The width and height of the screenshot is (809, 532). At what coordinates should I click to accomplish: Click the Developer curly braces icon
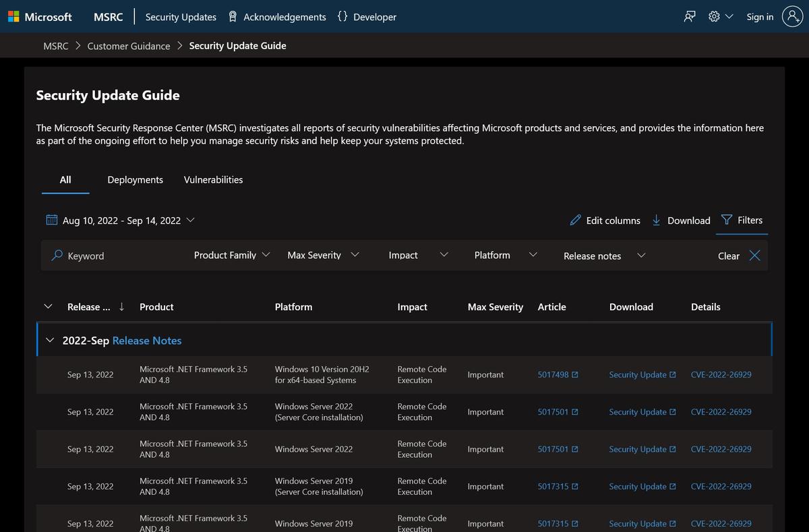tap(342, 17)
